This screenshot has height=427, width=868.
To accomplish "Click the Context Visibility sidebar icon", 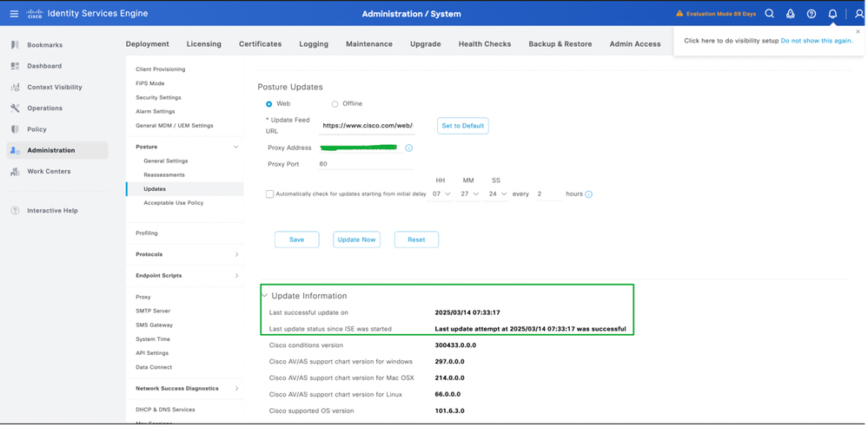I will pyautogui.click(x=15, y=87).
